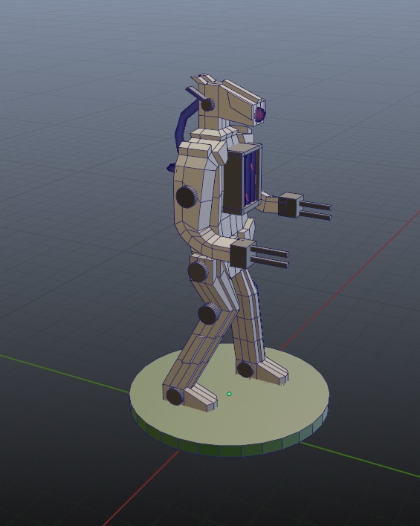The width and height of the screenshot is (420, 526).
Task: Select the knee joint on bent leg
Action: pos(208,314)
